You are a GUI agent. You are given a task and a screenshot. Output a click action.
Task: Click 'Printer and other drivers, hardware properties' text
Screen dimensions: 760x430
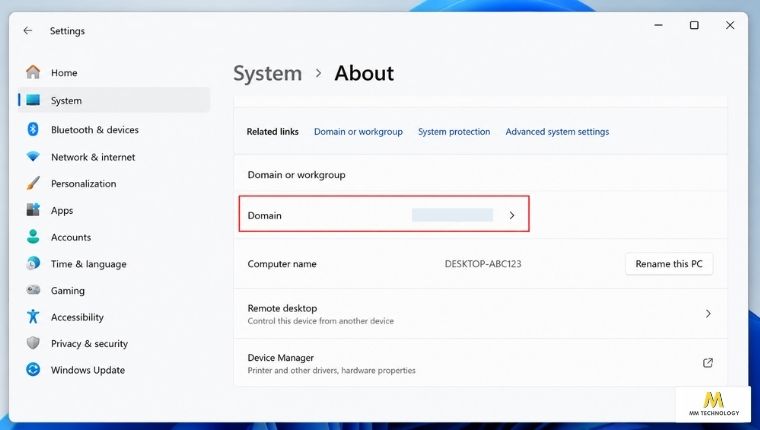point(332,370)
